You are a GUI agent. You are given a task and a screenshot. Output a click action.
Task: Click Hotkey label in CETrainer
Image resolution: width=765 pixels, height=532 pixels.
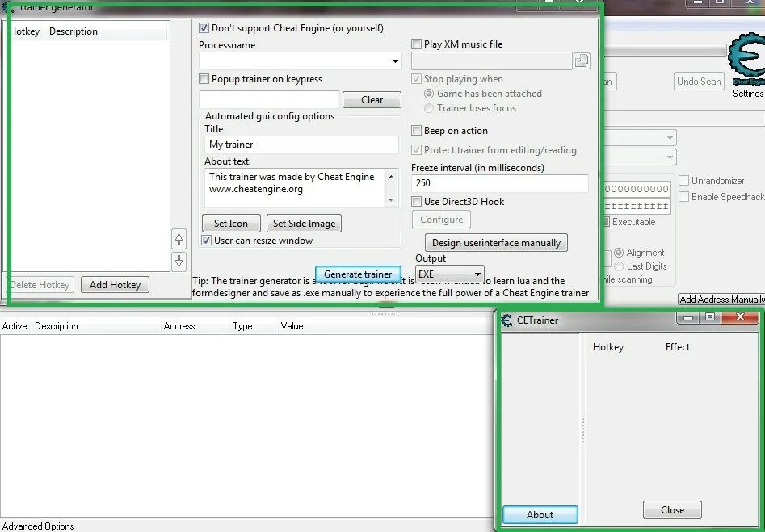click(x=608, y=347)
